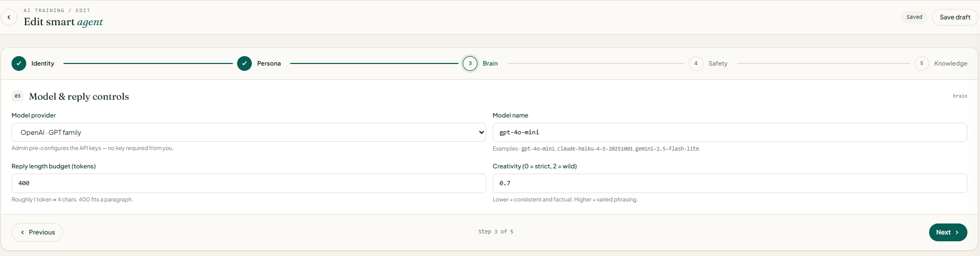Click the Admin pre-configures API keys hint
980x256 pixels.
click(92, 148)
